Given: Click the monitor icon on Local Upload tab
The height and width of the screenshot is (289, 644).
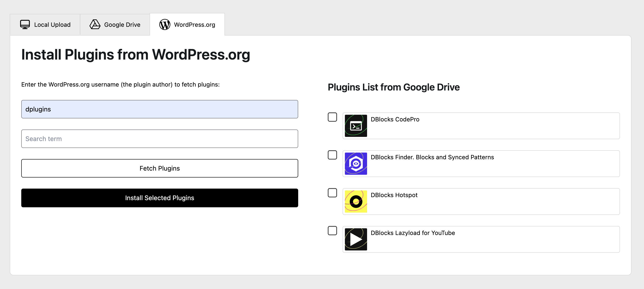Looking at the screenshot, I should pos(25,24).
